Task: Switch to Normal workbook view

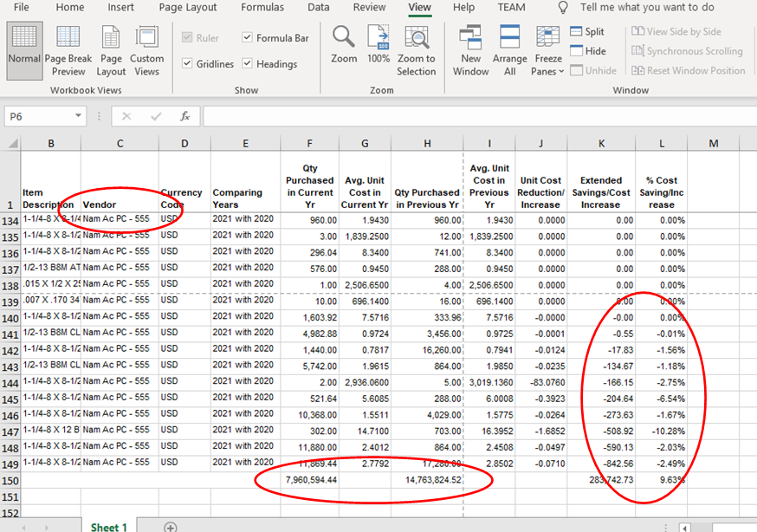Action: click(x=24, y=50)
